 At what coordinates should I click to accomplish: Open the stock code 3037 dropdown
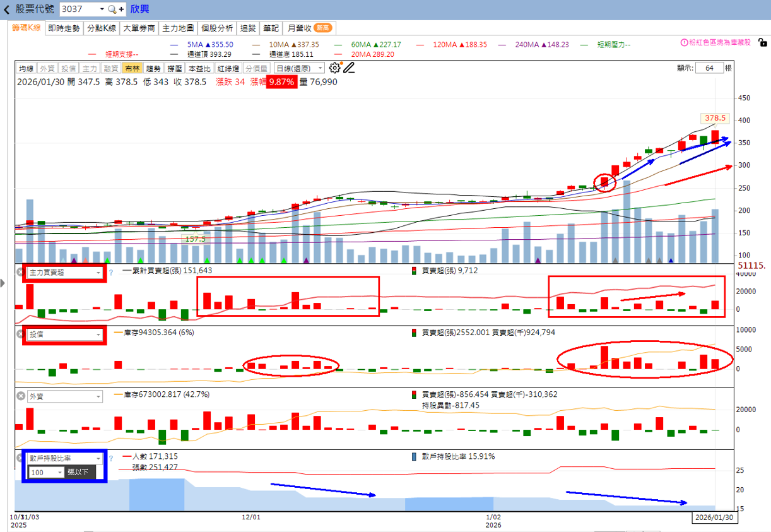click(x=102, y=9)
